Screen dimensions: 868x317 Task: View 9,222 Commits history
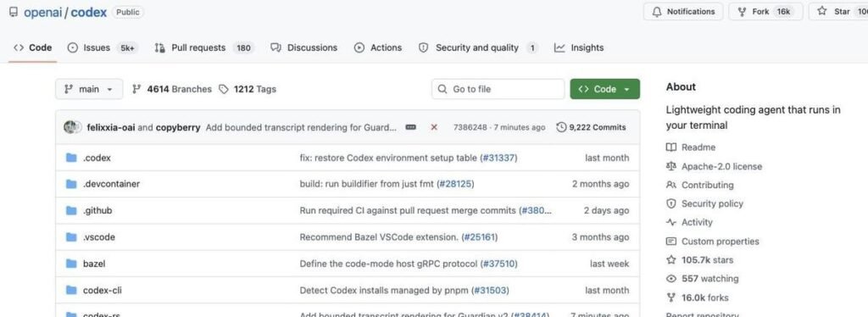click(x=591, y=127)
